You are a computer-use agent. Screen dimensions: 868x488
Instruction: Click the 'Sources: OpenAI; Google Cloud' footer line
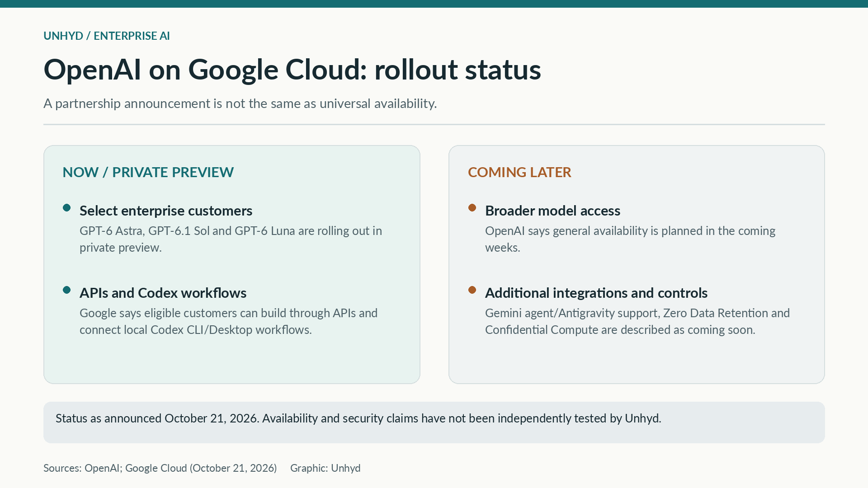pyautogui.click(x=160, y=468)
